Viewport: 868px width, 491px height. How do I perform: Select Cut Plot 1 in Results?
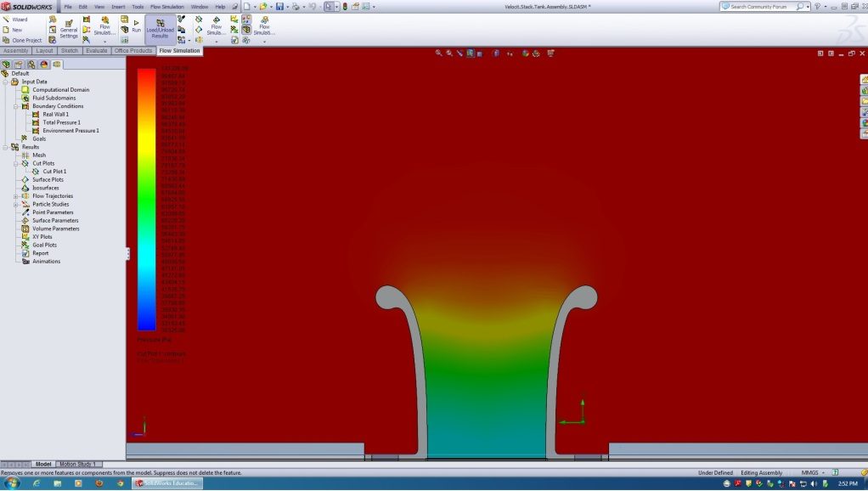49,172
